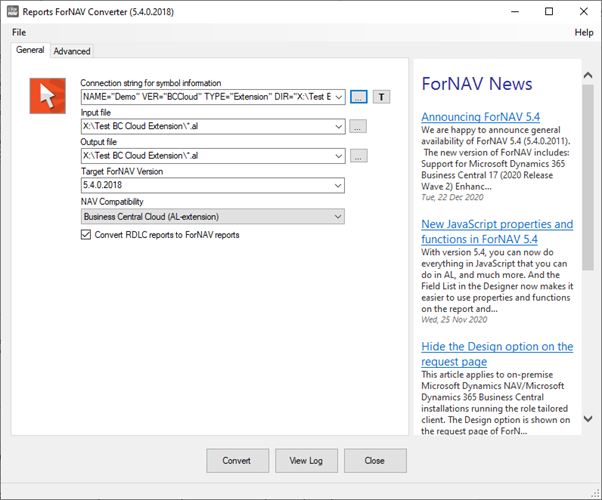Switch to the Advanced tab
602x500 pixels.
coord(72,51)
